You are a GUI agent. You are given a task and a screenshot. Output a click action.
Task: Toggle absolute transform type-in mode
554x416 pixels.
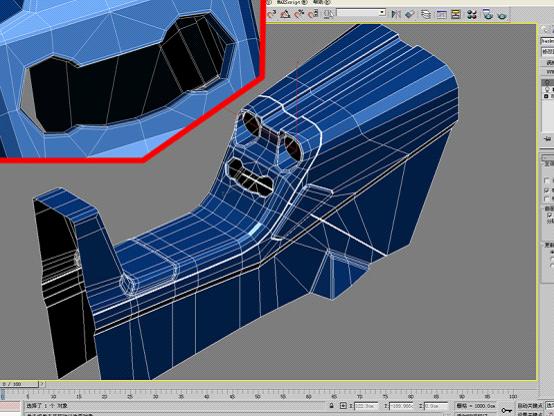click(x=343, y=406)
